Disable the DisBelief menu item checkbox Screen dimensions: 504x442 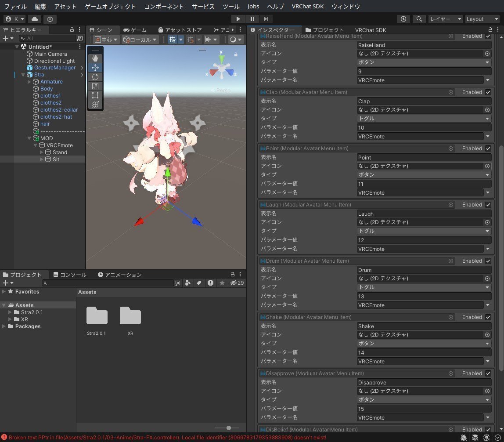click(488, 430)
